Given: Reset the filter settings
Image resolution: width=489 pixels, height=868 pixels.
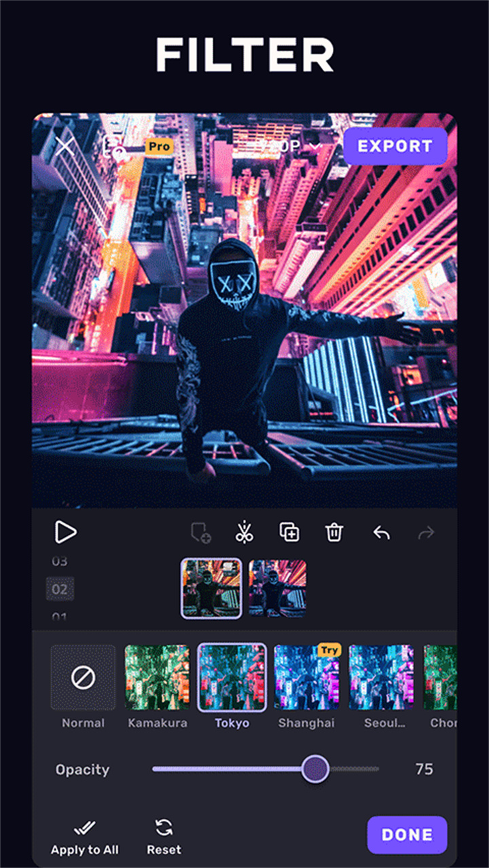Looking at the screenshot, I should [164, 837].
